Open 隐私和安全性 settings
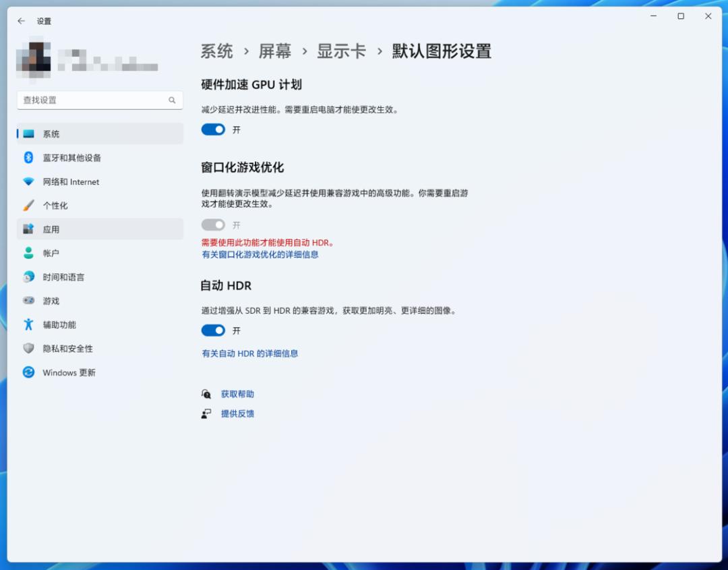728x570 pixels. (100, 349)
